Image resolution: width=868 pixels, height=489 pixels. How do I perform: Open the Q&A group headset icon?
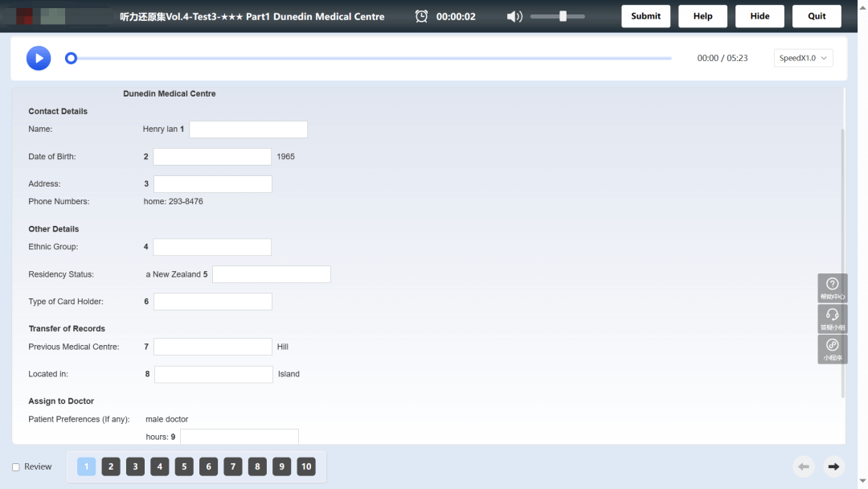point(833,318)
